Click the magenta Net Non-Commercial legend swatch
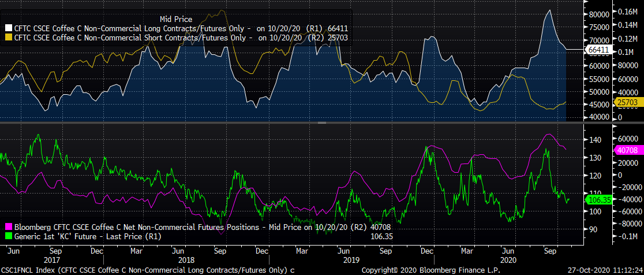The width and height of the screenshot is (644, 275). [x=8, y=227]
